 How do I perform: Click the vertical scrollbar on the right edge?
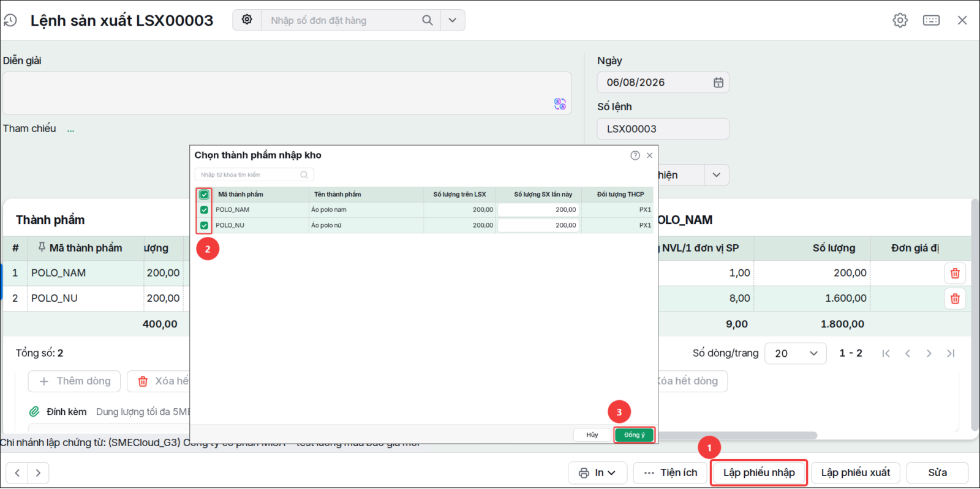coord(974,315)
